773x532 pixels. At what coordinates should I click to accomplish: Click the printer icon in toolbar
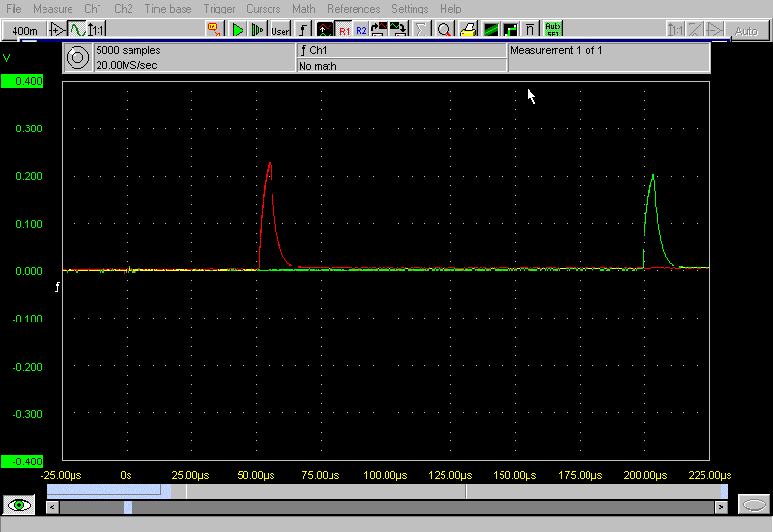click(468, 30)
